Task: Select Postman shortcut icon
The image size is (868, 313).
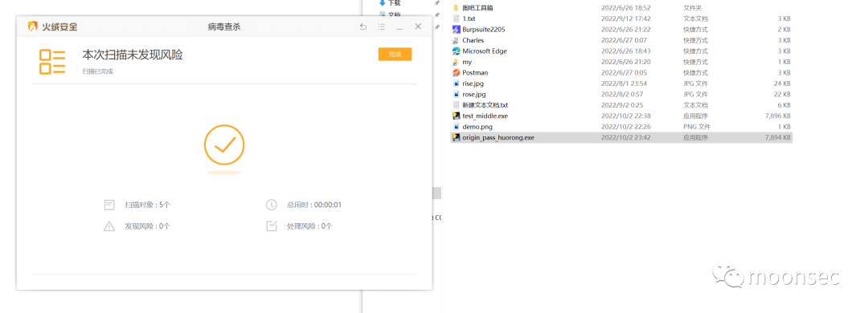Action: [x=457, y=72]
